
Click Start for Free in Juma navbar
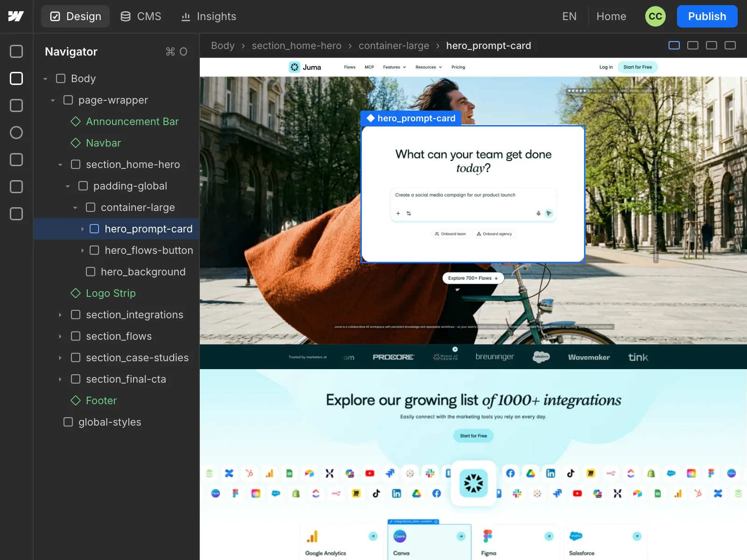click(637, 67)
